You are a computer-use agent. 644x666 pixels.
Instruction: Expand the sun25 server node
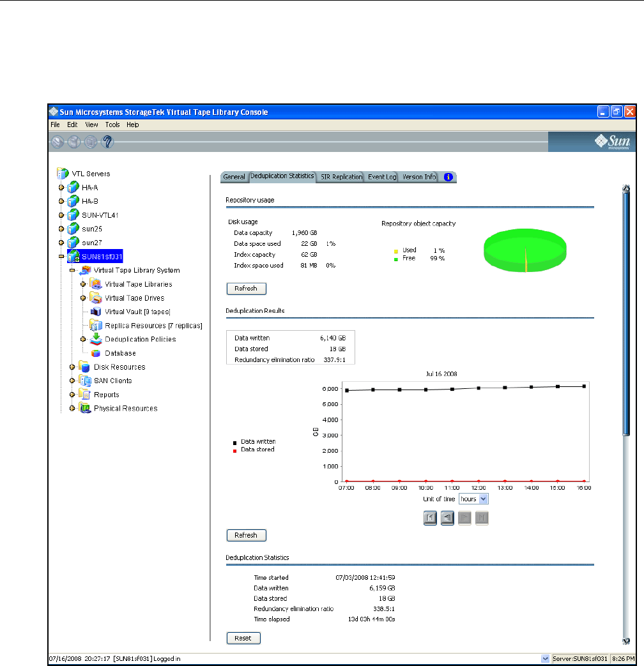pyautogui.click(x=61, y=229)
